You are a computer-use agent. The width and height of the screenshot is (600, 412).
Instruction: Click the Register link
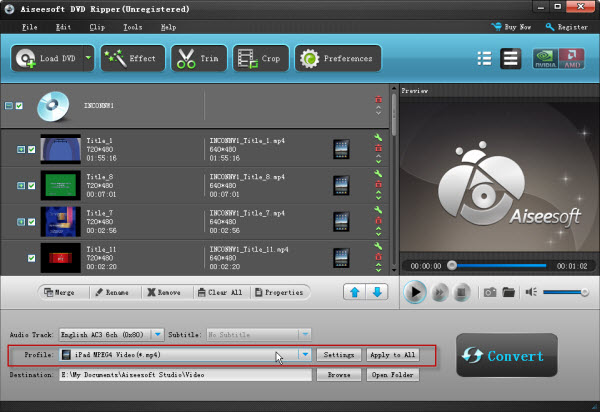coord(567,27)
